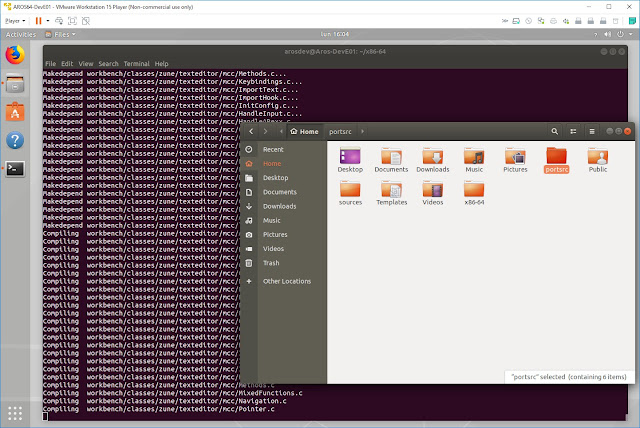Image resolution: width=640 pixels, height=428 pixels.
Task: Open Ubuntu Software from the dock
Action: 15,112
